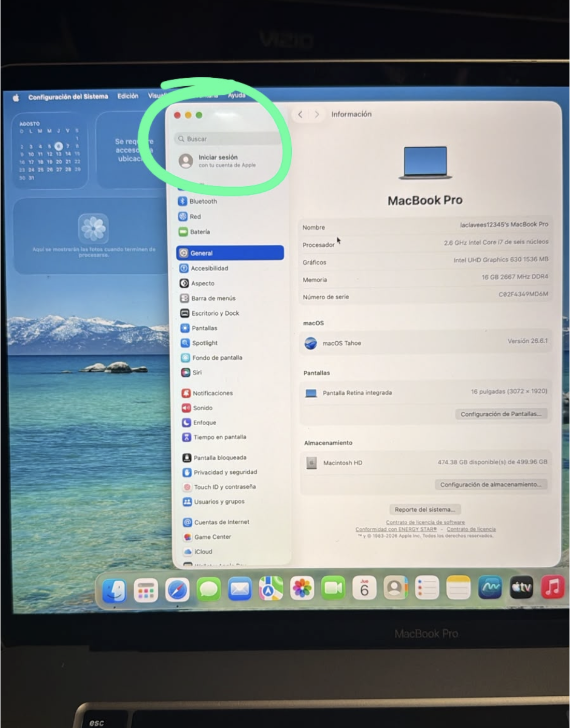This screenshot has height=728, width=570.
Task: Open Notes from the Dock
Action: point(459,588)
